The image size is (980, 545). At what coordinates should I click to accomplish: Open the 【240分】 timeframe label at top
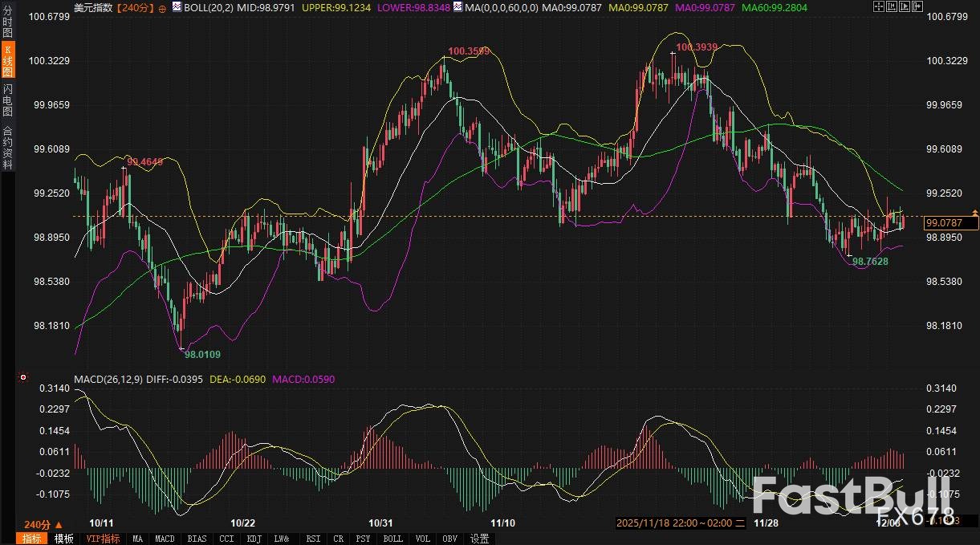[133, 7]
